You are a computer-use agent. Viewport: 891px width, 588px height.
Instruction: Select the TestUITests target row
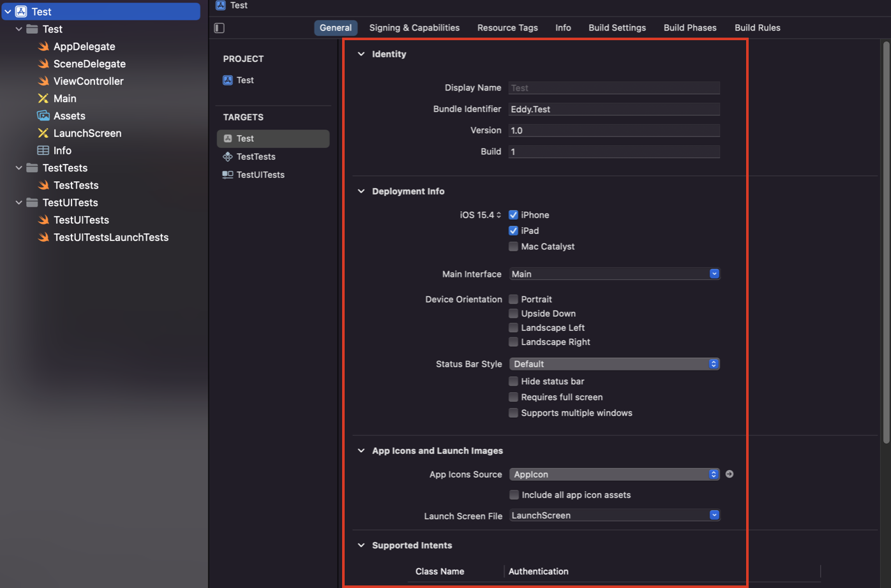click(273, 174)
